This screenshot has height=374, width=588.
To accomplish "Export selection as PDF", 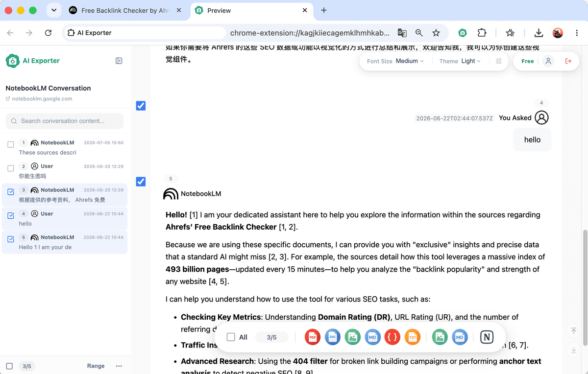I will point(313,337).
